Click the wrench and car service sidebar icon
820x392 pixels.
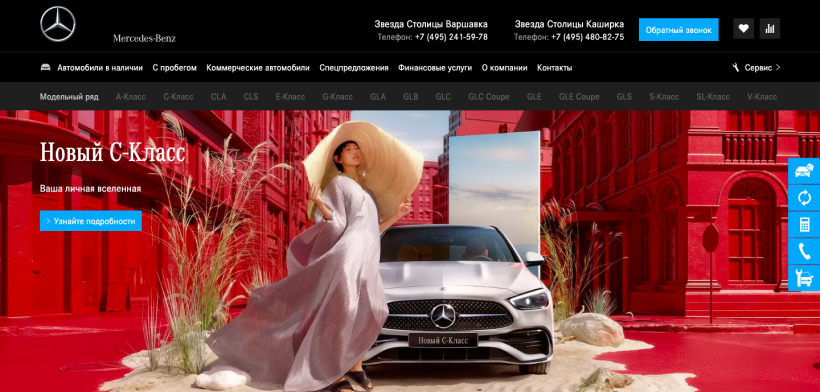(x=804, y=278)
